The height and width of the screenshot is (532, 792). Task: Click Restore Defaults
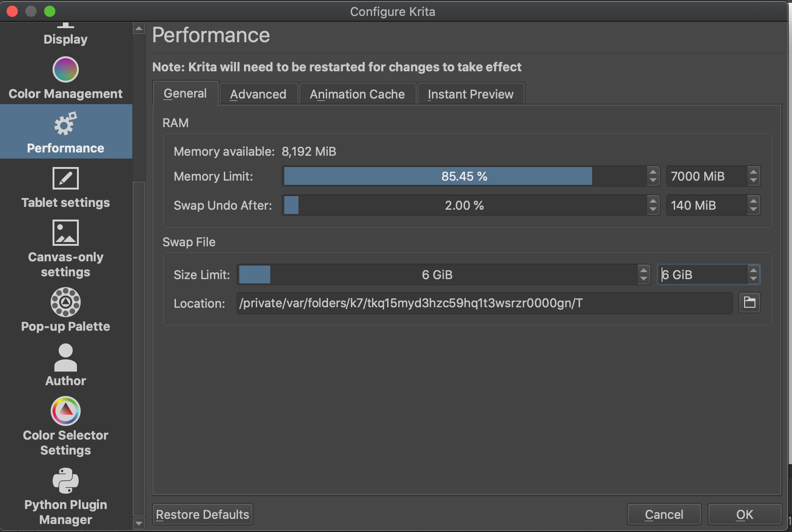click(202, 514)
